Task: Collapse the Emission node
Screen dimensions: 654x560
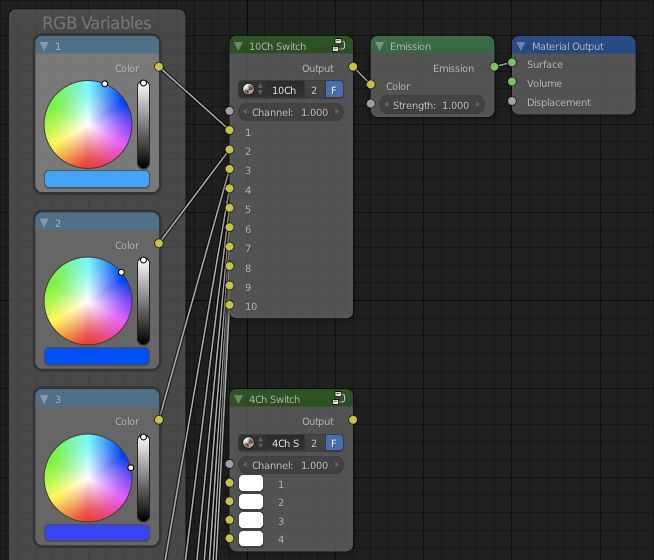Action: (x=379, y=46)
